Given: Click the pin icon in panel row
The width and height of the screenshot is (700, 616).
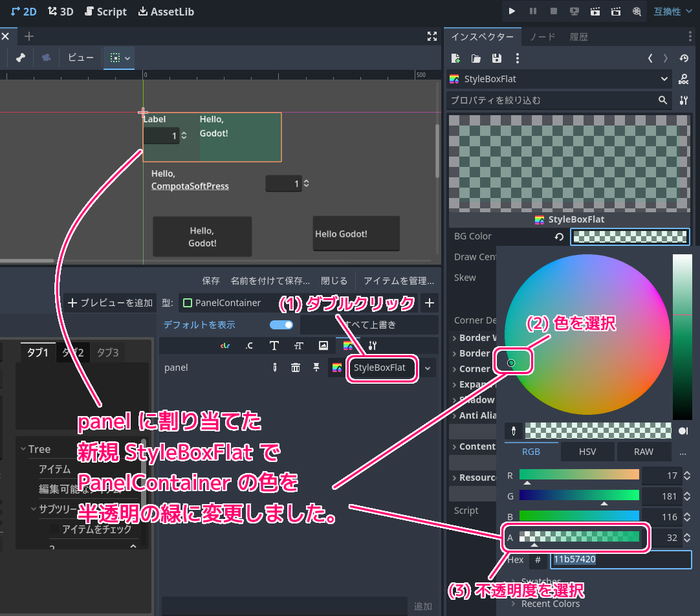Looking at the screenshot, I should [x=316, y=368].
